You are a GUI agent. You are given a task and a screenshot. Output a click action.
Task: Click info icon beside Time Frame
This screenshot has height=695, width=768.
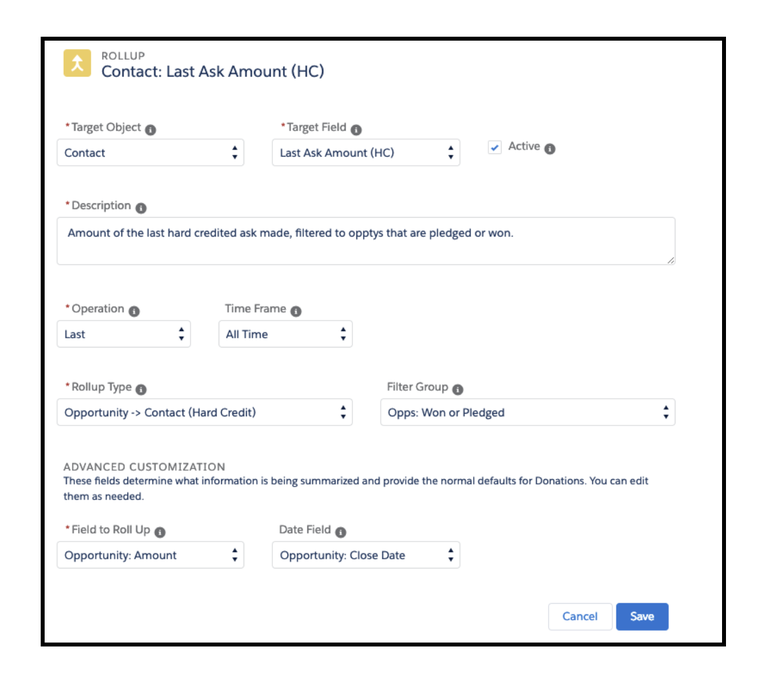pos(296,311)
